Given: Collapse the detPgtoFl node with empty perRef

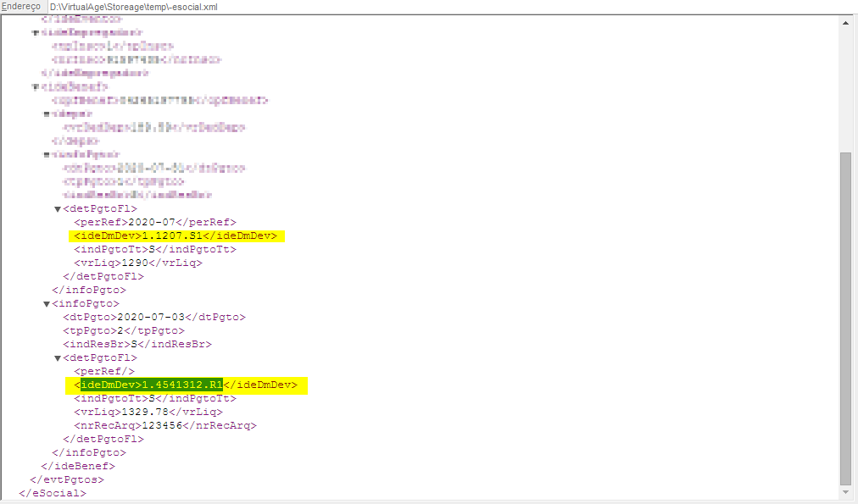Looking at the screenshot, I should [x=58, y=358].
